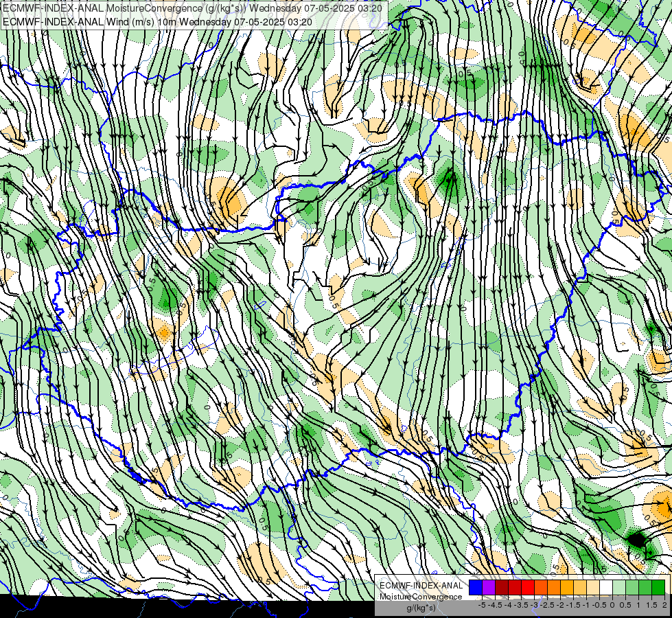Click the -0.5 tick label on the colorbar
The width and height of the screenshot is (672, 618).
pyautogui.click(x=599, y=605)
